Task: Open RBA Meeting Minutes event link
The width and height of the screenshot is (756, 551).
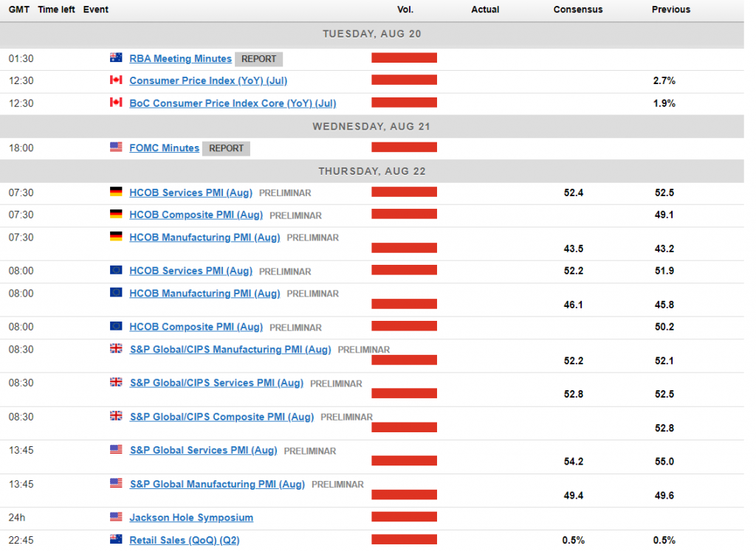Action: tap(180, 59)
